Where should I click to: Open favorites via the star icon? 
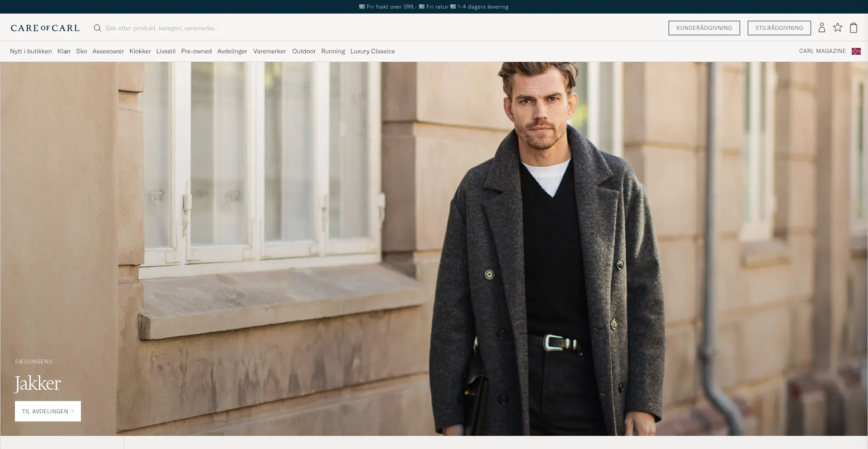tap(837, 28)
